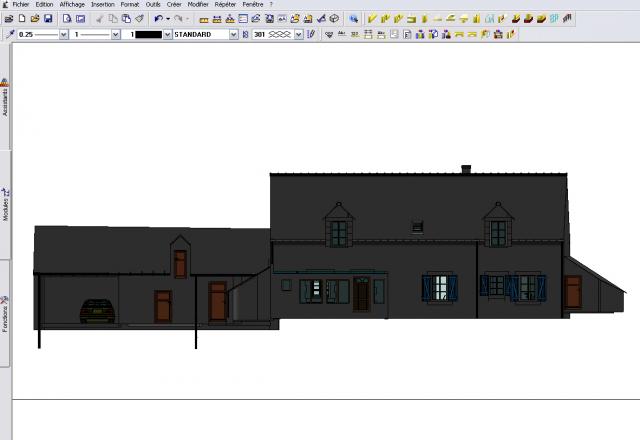Expand the Undo history dropdown arrow

(x=168, y=18)
